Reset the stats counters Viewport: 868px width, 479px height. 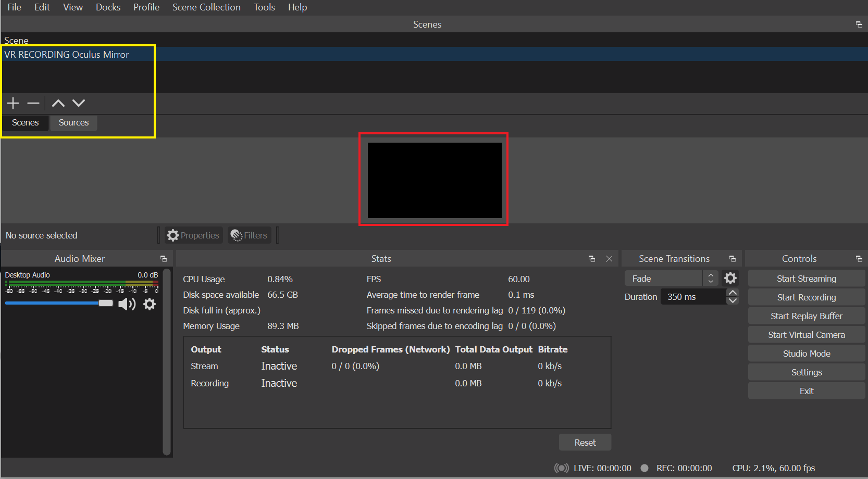point(585,442)
